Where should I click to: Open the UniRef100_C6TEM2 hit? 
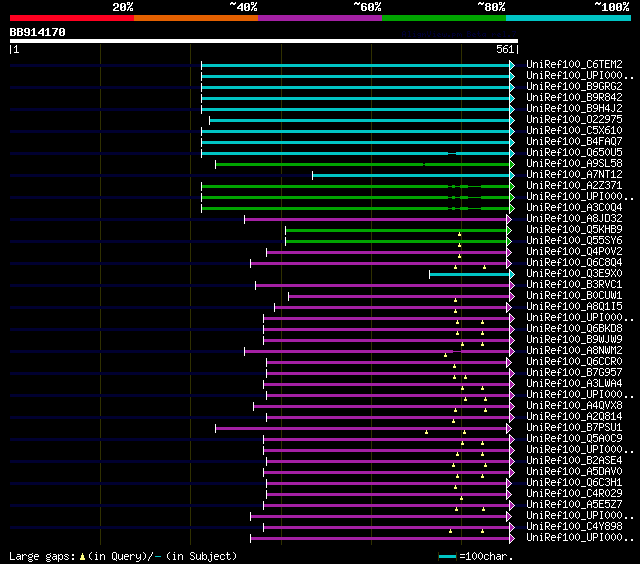[574, 64]
